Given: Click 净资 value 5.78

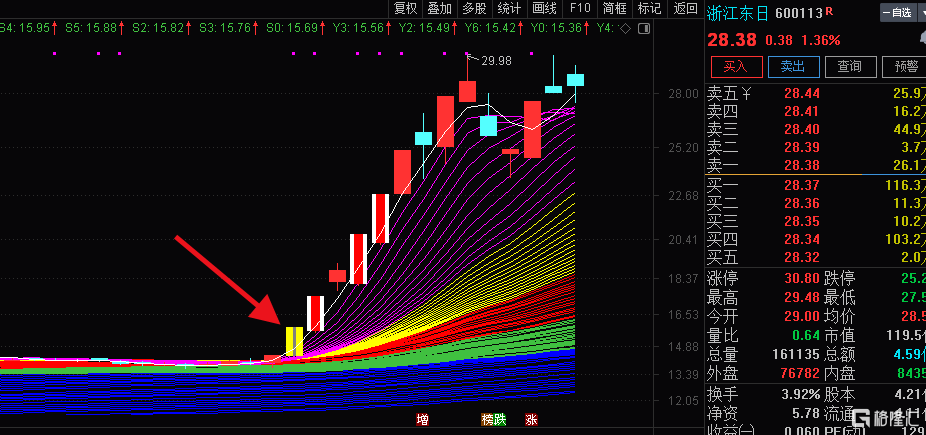Looking at the screenshot, I should [806, 413].
